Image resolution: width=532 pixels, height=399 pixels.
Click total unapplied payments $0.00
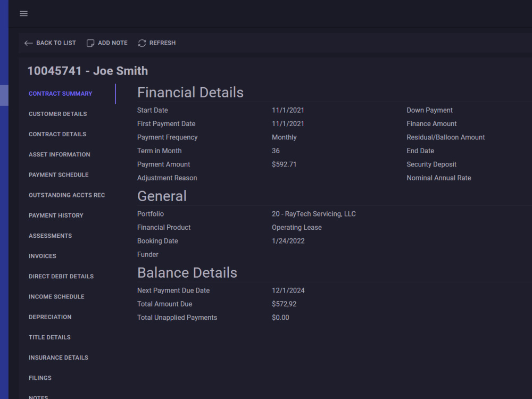(x=280, y=318)
